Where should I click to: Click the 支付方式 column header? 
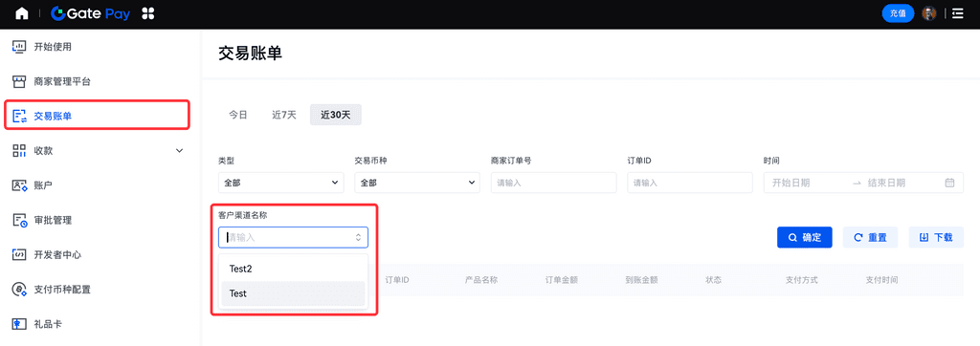pyautogui.click(x=801, y=280)
